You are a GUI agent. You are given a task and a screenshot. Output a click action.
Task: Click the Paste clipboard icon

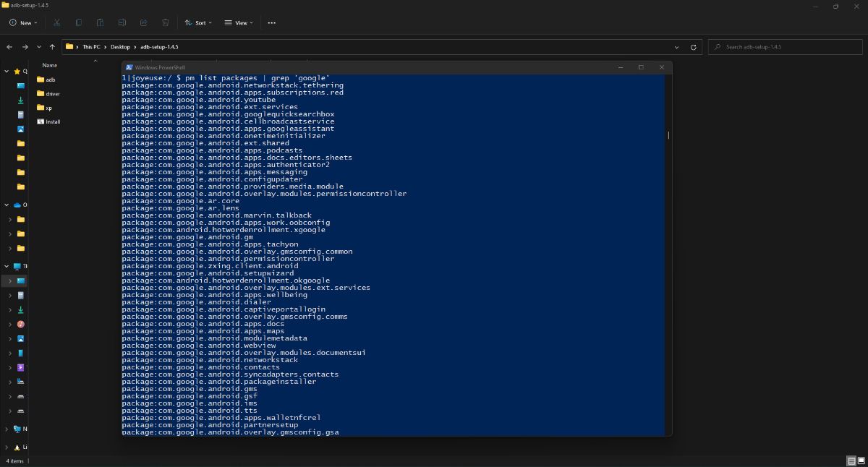tap(100, 22)
